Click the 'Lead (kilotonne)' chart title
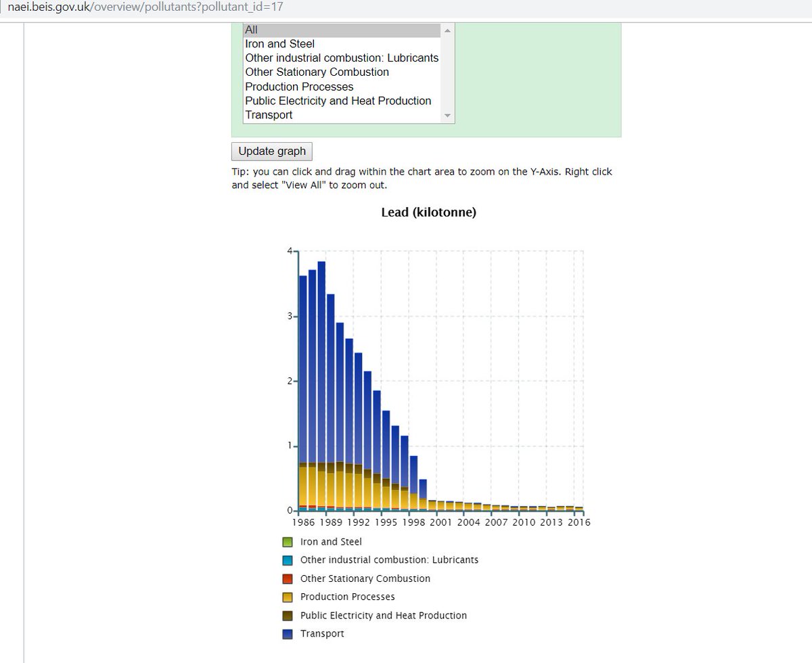This screenshot has width=812, height=663. tap(429, 212)
